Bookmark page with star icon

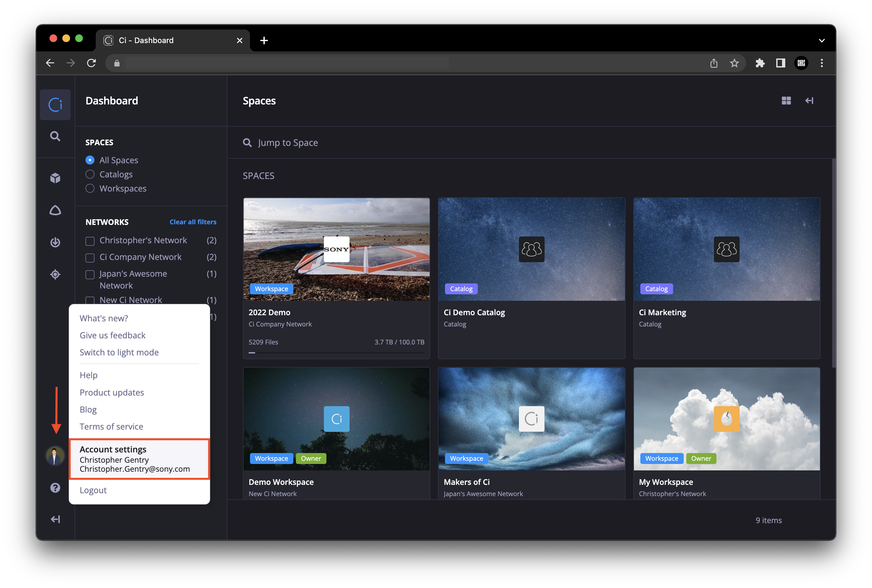click(x=734, y=63)
